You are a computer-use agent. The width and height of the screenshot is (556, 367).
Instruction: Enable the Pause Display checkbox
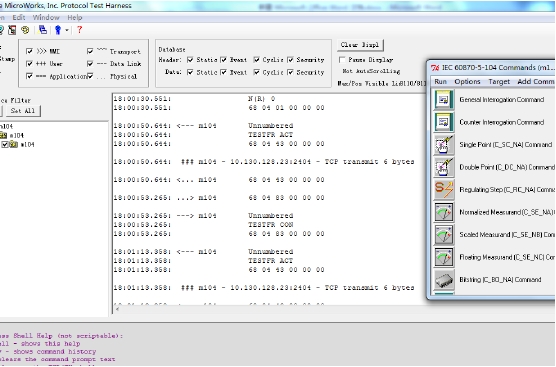tap(342, 60)
